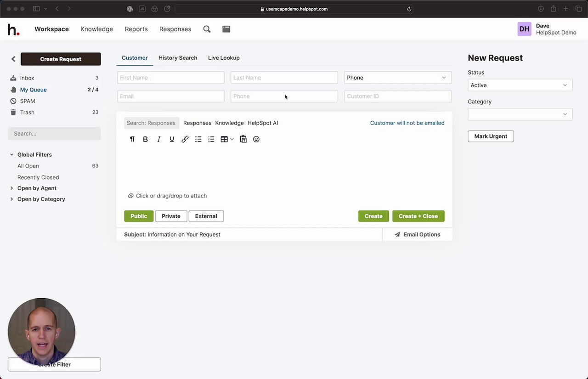This screenshot has height=379, width=588.
Task: Open the Knowledge menu
Action: 96,29
